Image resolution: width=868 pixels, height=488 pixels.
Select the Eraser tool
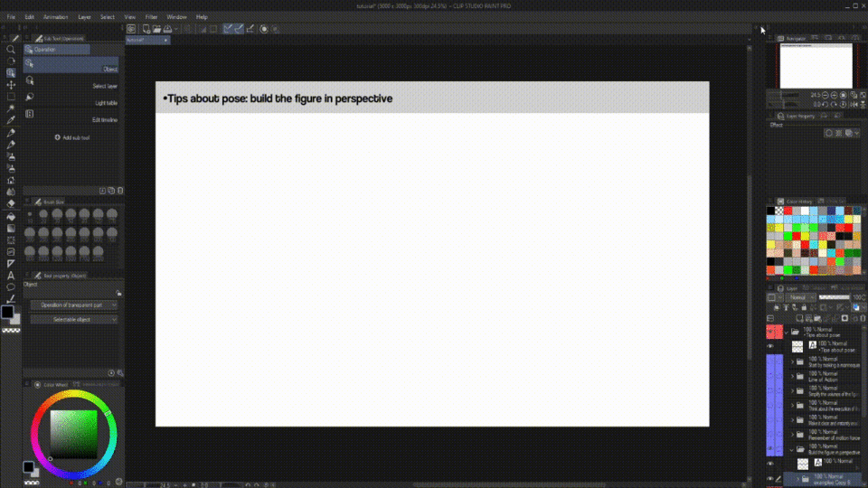click(11, 203)
